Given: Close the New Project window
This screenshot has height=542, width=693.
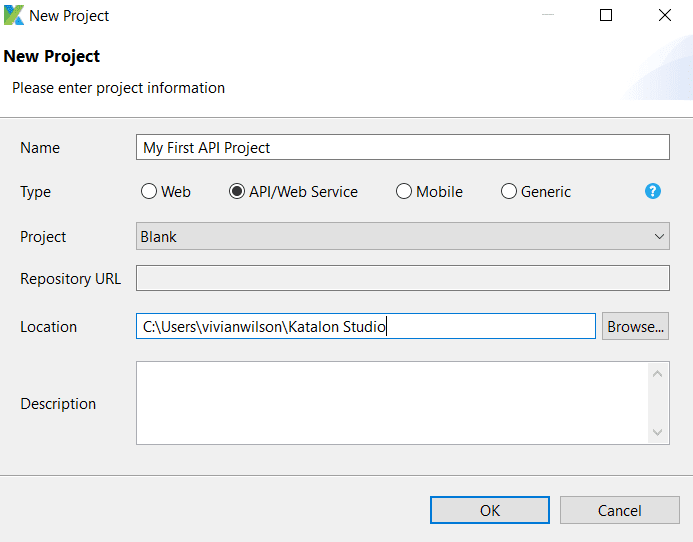Looking at the screenshot, I should tap(664, 15).
